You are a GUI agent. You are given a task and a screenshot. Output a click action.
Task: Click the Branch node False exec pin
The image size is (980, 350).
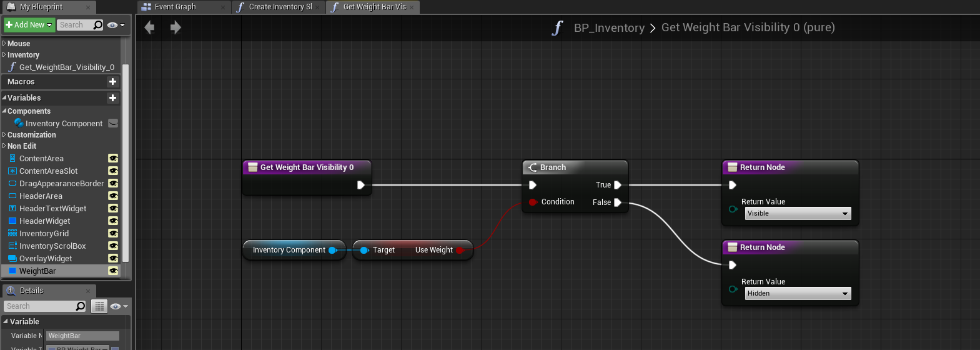[x=617, y=202]
